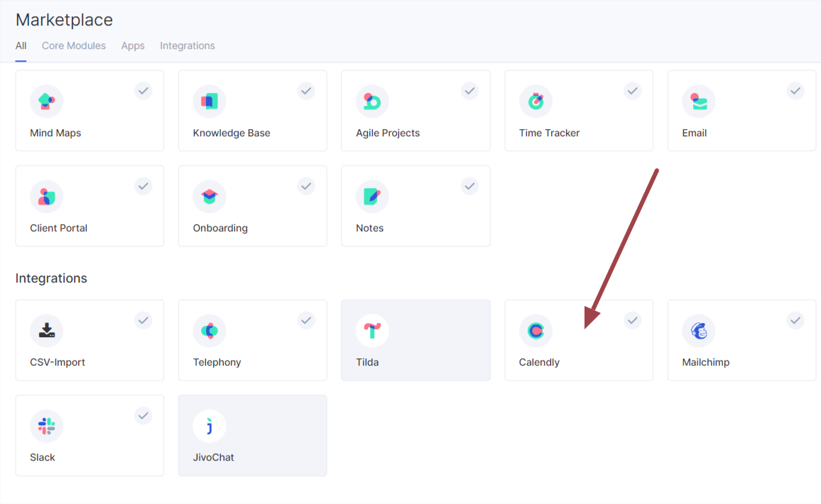Select the Slack logo icon
Screen dimensions: 821x504
pyautogui.click(x=47, y=425)
